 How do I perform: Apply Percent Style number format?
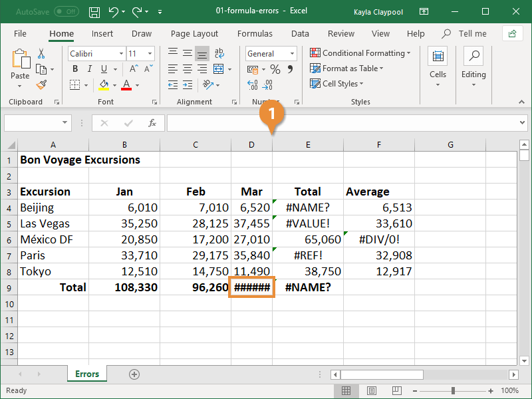pyautogui.click(x=275, y=69)
